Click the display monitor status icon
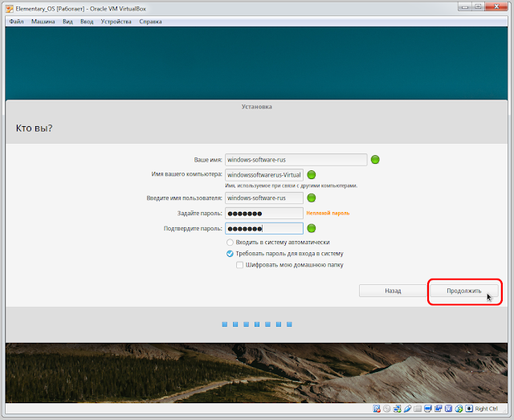The height and width of the screenshot is (420, 514). click(428, 409)
